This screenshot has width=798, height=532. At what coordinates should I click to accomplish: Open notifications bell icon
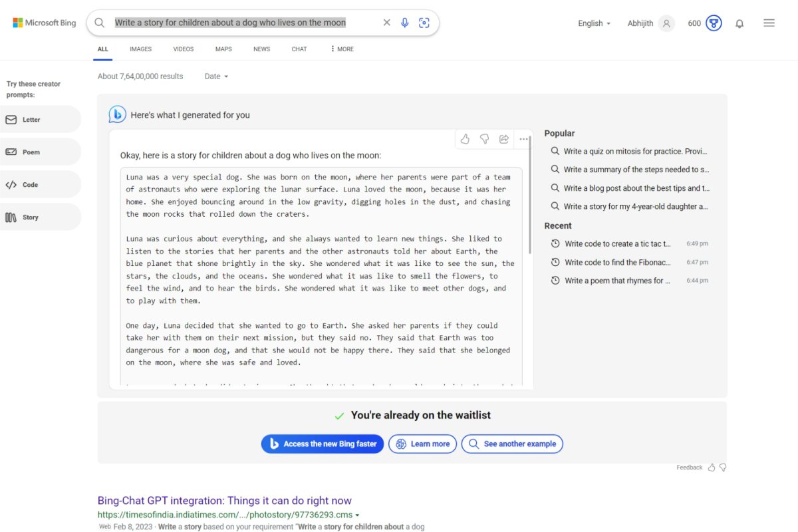[739, 23]
